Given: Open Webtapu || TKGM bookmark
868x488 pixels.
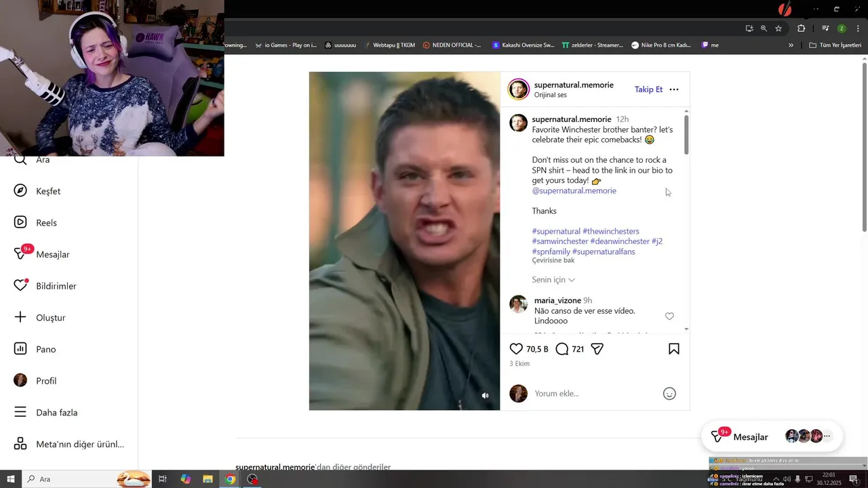Looking at the screenshot, I should [389, 45].
